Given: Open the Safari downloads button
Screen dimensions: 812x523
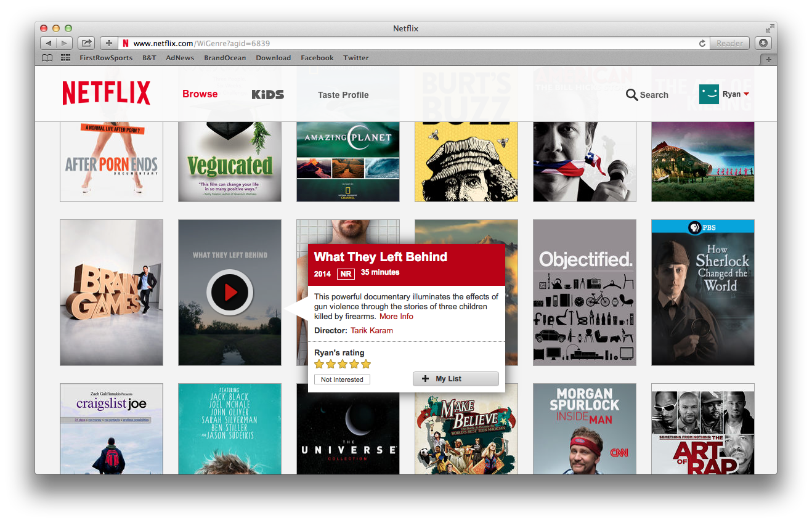Looking at the screenshot, I should coord(763,43).
